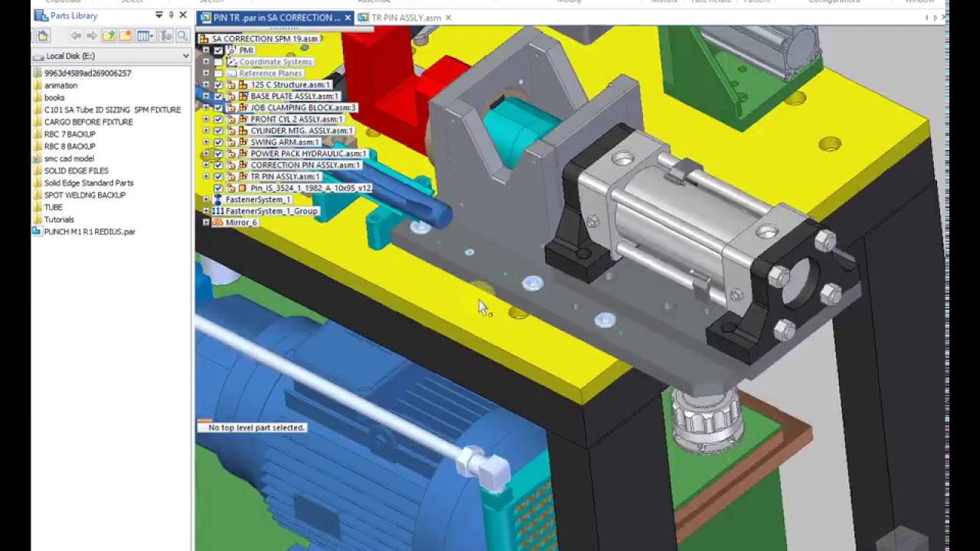Toggle the CORRECTION PIN ASSLY.asm:1 checkbox

coord(218,165)
